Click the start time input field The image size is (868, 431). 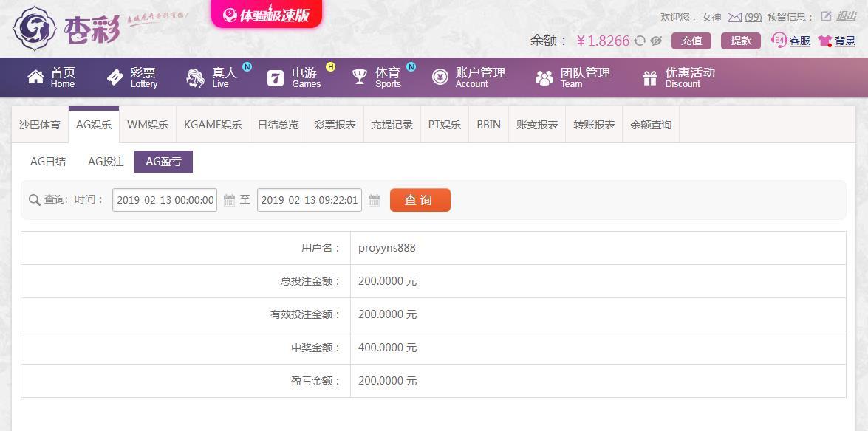tap(165, 200)
